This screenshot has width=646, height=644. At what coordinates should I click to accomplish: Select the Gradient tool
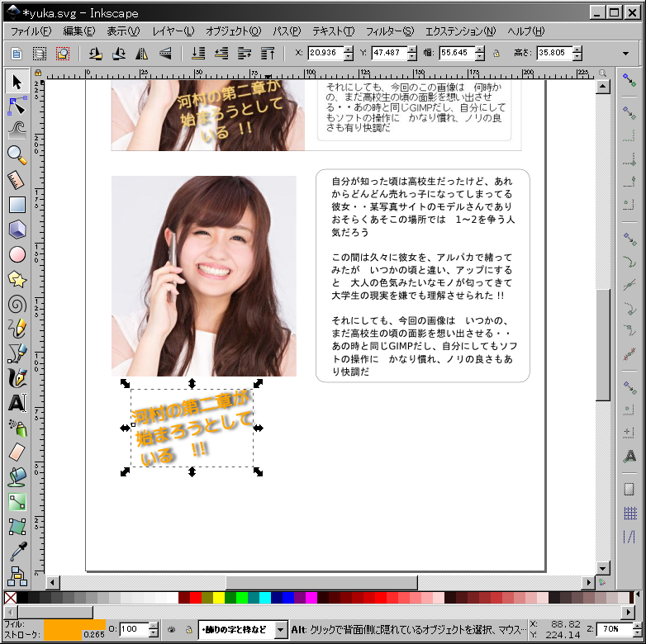17,502
